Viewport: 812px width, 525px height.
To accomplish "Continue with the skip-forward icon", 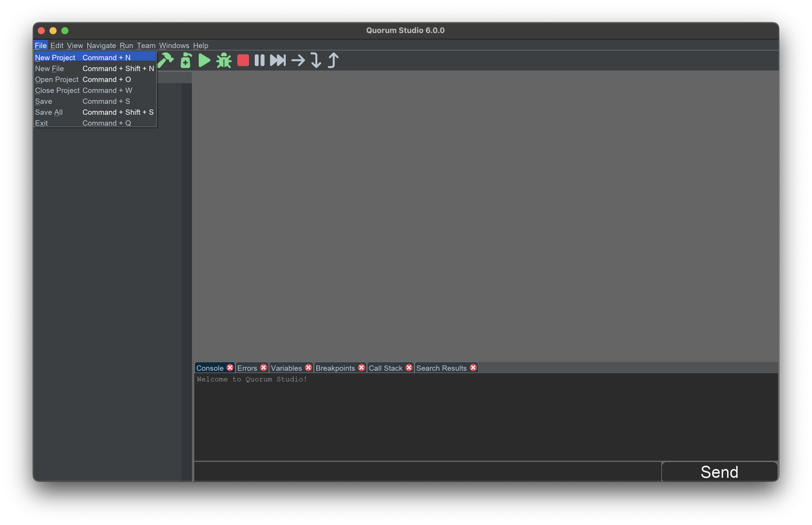I will pos(278,60).
